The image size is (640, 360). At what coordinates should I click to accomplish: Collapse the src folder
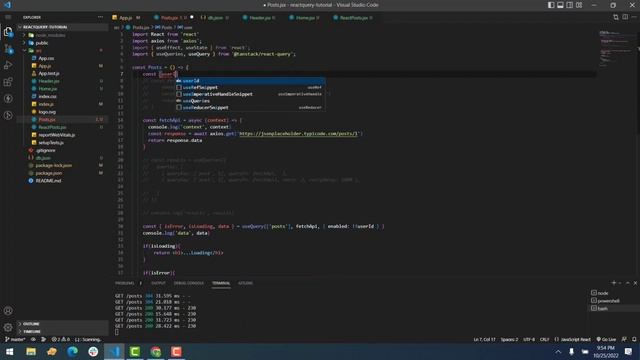[x=39, y=51]
